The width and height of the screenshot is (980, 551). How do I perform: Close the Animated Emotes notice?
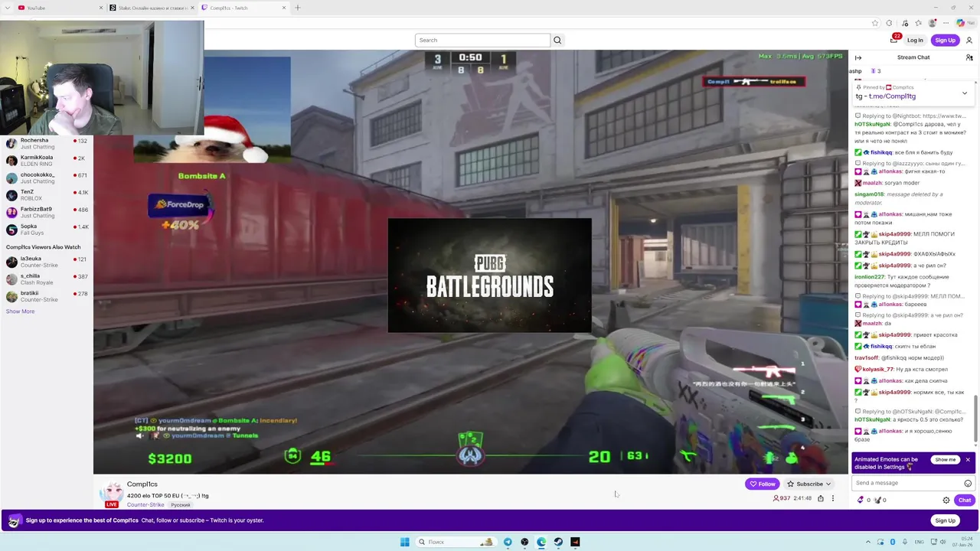coord(968,459)
